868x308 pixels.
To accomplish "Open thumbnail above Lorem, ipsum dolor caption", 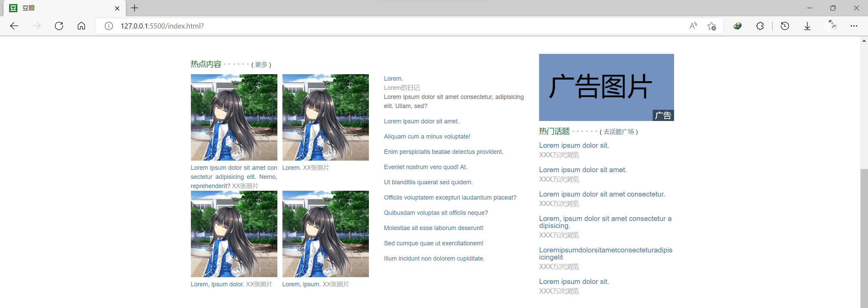I will point(234,234).
